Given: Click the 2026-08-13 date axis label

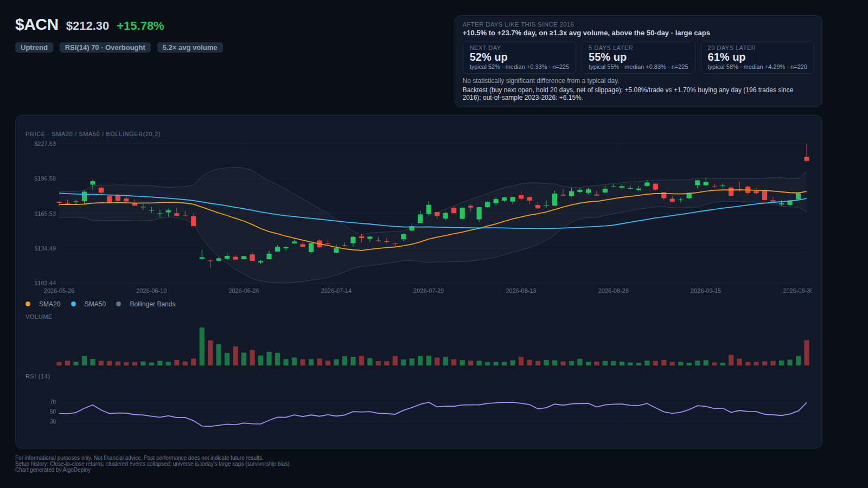Looking at the screenshot, I should pyautogui.click(x=521, y=291).
